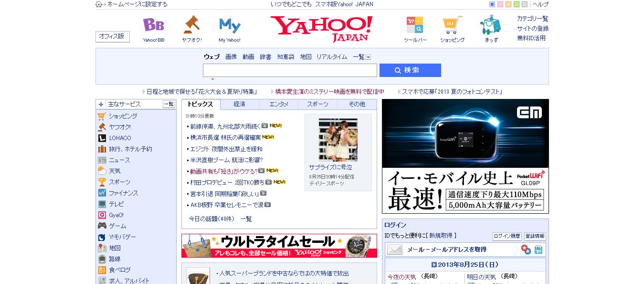Screen dimensions: 644x284
Task: Click the GyaO! icon
Action: [x=102, y=215]
